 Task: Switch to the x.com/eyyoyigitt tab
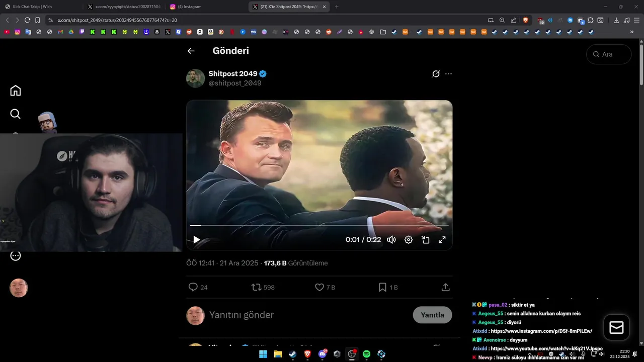coord(124,7)
